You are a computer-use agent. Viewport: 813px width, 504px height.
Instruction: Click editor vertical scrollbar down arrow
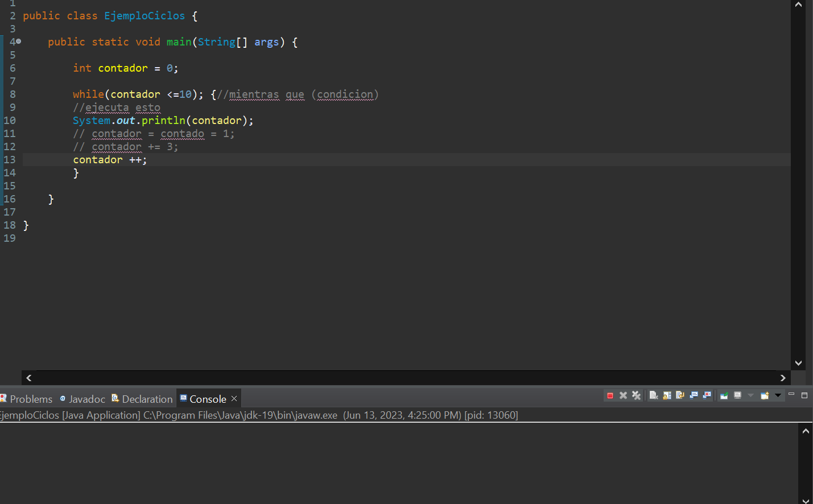798,363
